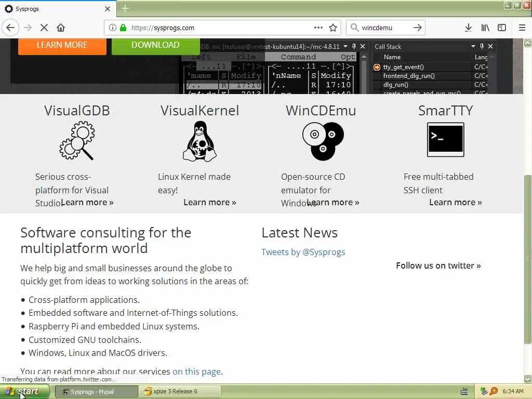The image size is (532, 399).
Task: Click the Call Stack panel screenshot
Action: click(x=434, y=67)
